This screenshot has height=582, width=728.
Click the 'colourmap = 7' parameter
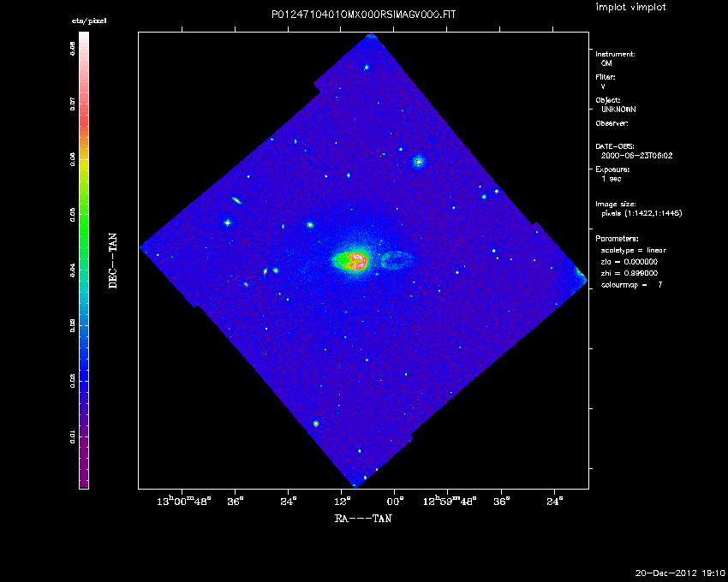(x=632, y=285)
